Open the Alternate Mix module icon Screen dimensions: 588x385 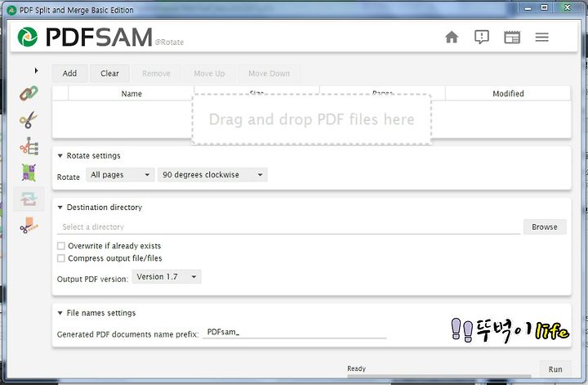[29, 172]
